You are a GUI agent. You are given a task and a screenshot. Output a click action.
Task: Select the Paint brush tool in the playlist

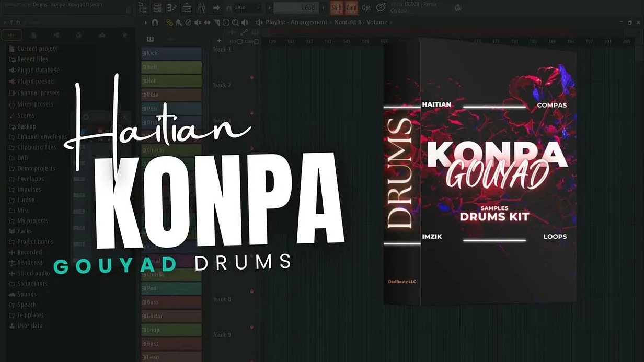click(x=179, y=22)
